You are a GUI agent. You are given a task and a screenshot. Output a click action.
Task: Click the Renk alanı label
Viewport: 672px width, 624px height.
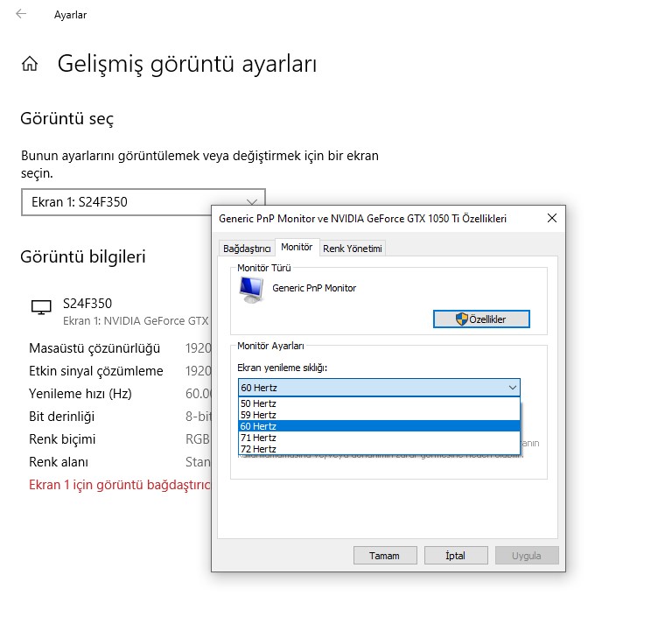coord(59,462)
